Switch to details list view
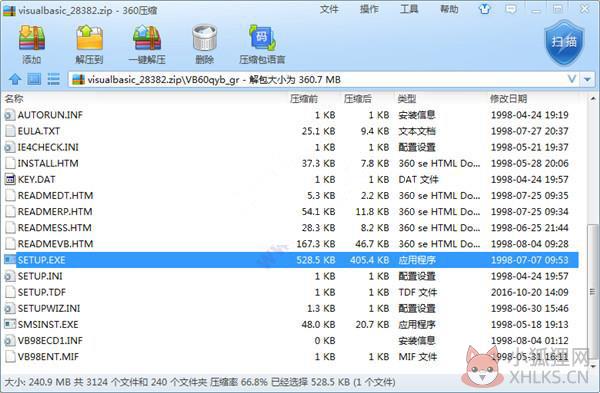This screenshot has height=393, width=600. [x=53, y=79]
